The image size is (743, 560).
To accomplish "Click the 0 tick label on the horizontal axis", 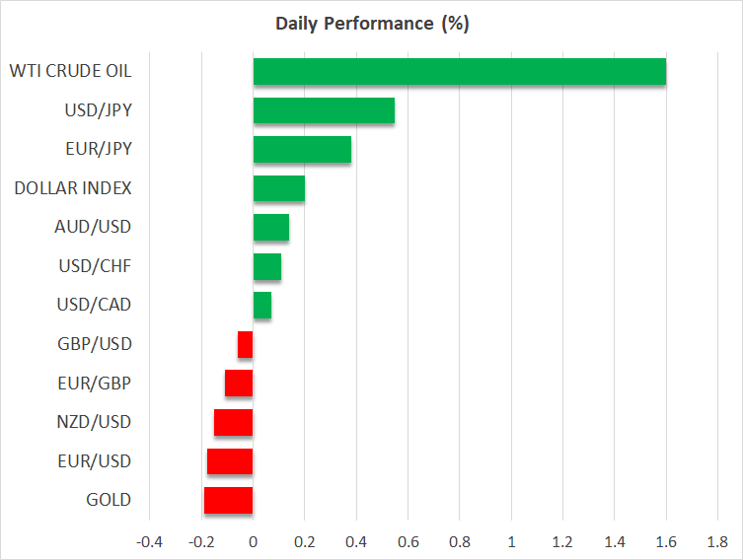I will pos(253,542).
